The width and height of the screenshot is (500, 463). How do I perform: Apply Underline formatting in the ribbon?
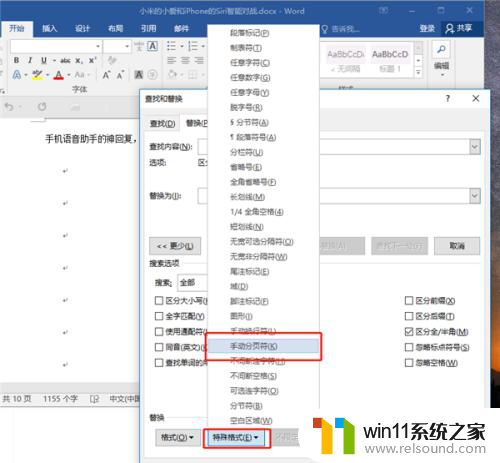(44, 60)
